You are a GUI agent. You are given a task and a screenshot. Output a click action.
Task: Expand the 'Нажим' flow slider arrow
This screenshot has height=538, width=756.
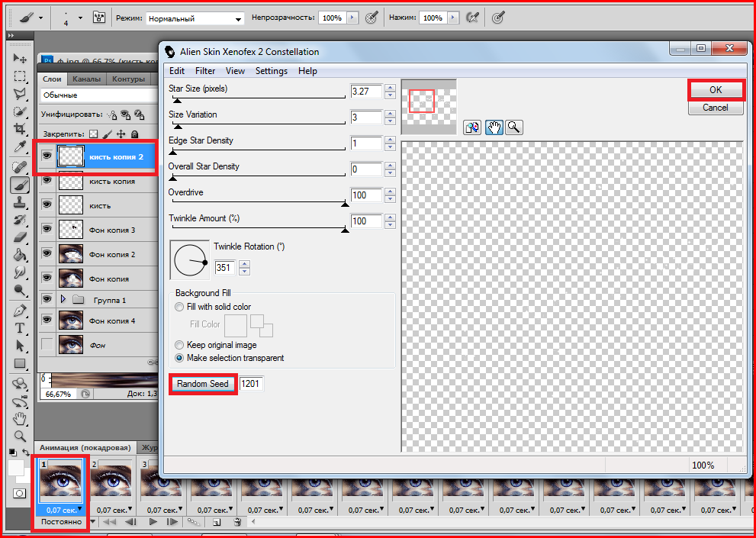(453, 18)
